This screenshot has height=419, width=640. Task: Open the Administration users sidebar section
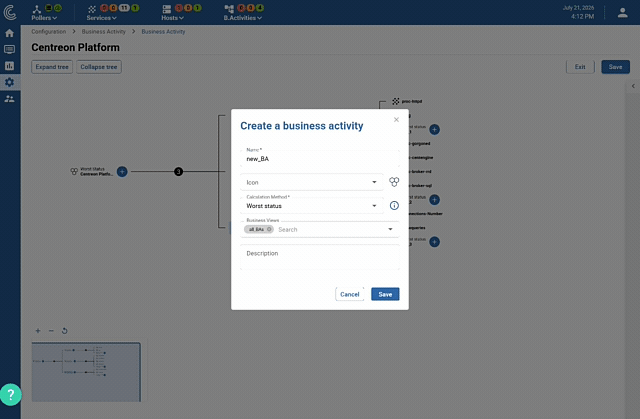point(9,99)
